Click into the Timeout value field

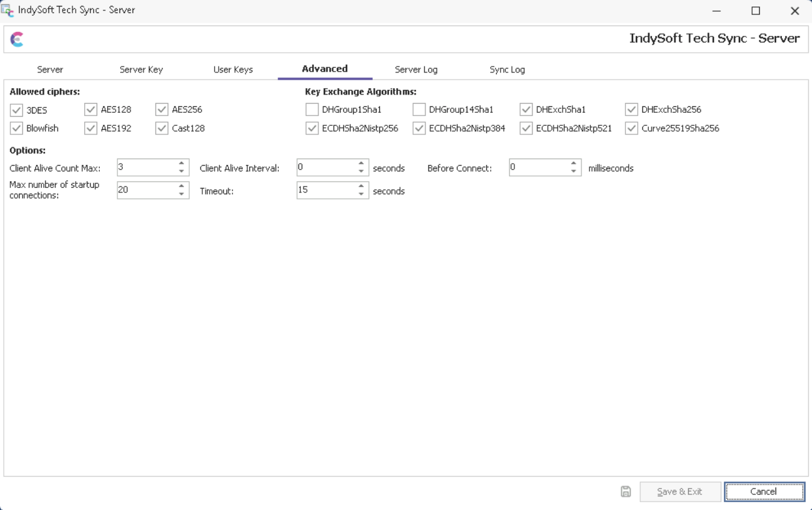pos(325,190)
